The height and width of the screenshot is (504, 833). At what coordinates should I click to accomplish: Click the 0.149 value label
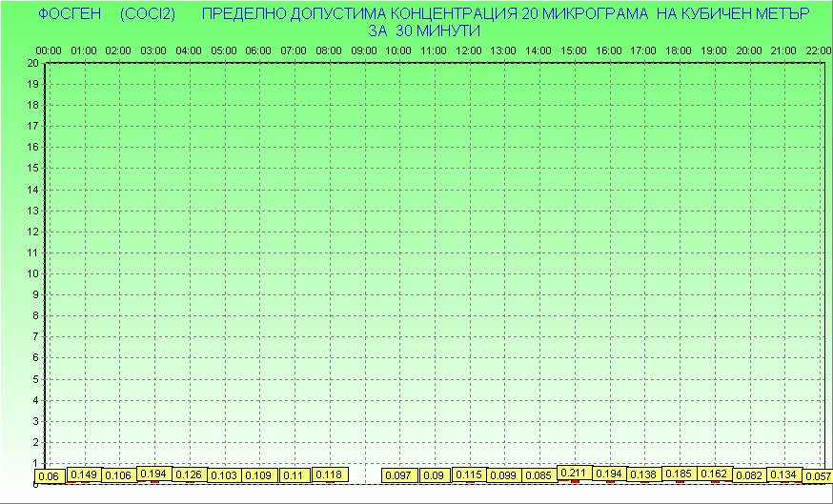[x=84, y=474]
